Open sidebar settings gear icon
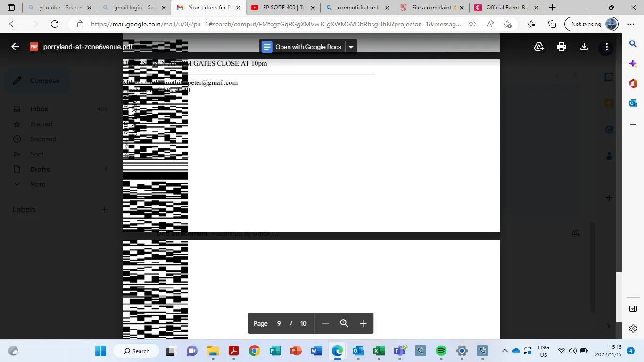 coord(633,329)
